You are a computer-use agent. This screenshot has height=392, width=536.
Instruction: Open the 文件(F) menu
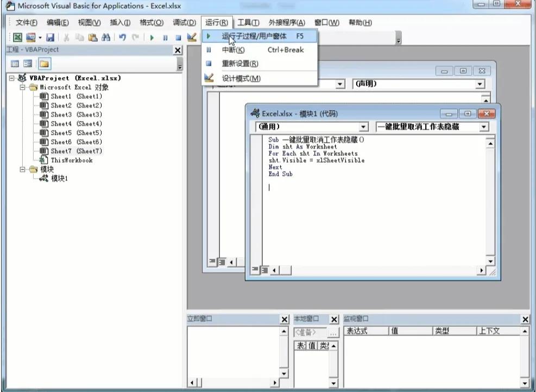(26, 23)
